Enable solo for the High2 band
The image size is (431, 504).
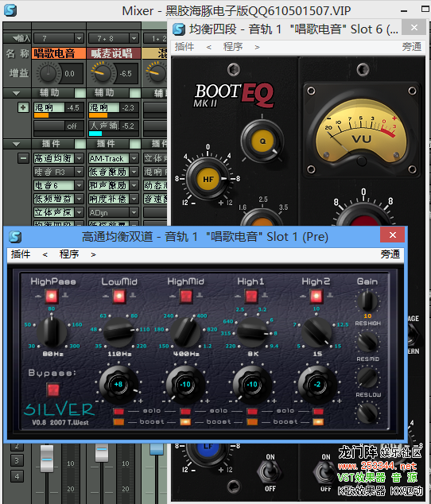(x=318, y=412)
